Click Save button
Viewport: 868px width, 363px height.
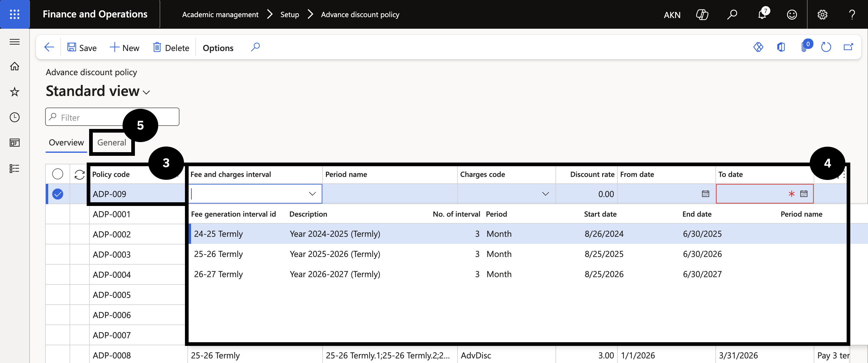(82, 48)
